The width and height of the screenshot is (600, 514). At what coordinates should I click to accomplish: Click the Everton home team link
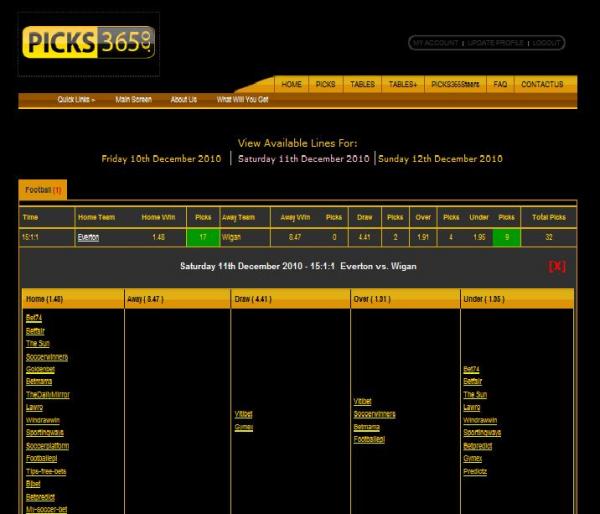tap(88, 237)
